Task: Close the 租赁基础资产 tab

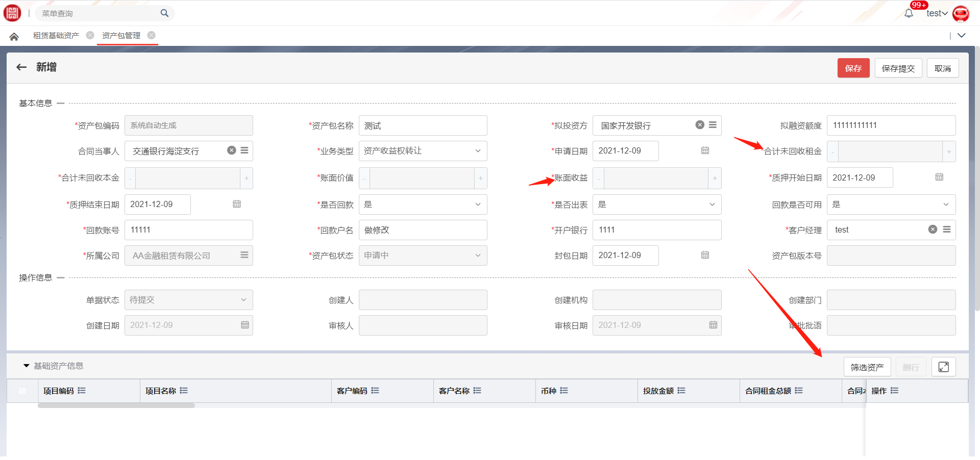Action: [x=90, y=35]
